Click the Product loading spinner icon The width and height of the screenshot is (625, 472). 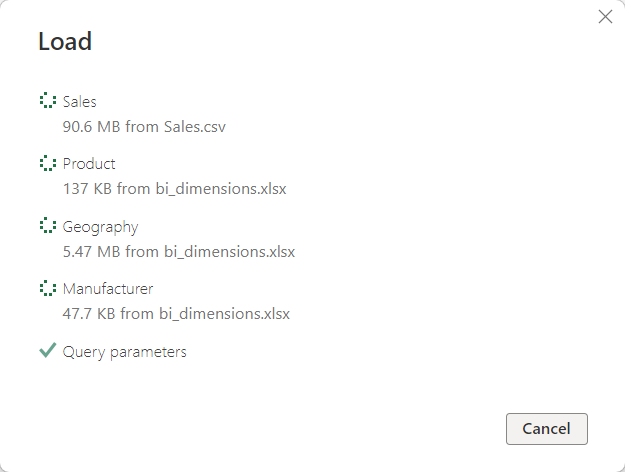tap(46, 163)
